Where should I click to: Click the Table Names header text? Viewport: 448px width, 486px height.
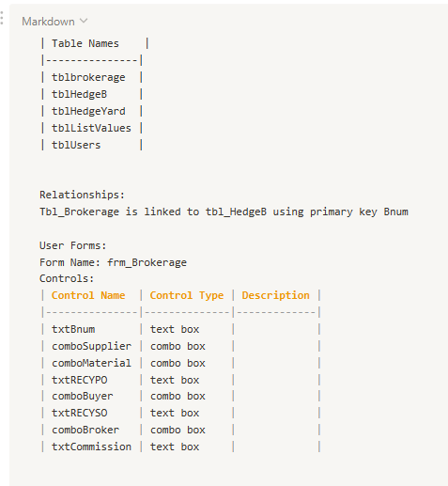[85, 43]
